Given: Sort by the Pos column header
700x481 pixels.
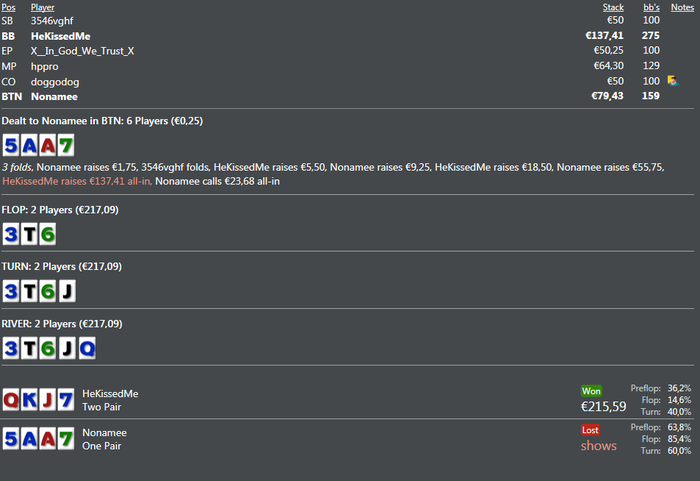Looking at the screenshot, I should pos(8,7).
